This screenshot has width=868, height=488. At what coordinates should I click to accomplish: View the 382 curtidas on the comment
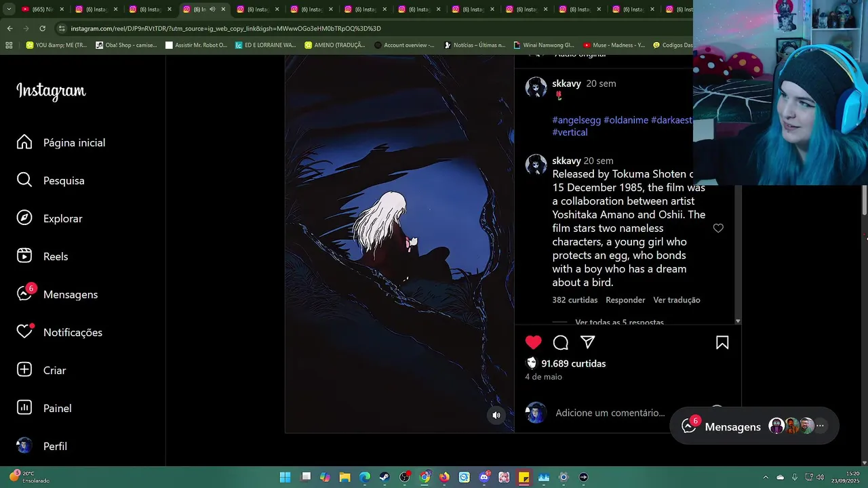coord(574,300)
